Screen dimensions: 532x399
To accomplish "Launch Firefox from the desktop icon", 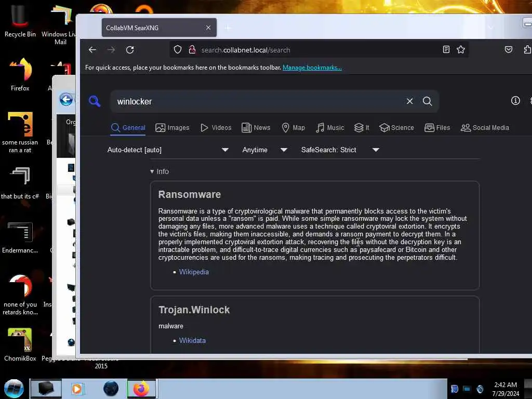I will tap(20, 75).
